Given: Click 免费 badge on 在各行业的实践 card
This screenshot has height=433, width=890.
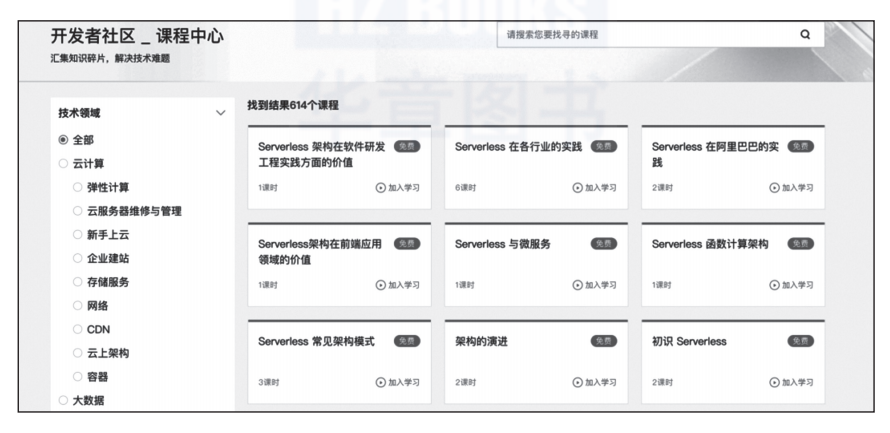Looking at the screenshot, I should point(604,146).
